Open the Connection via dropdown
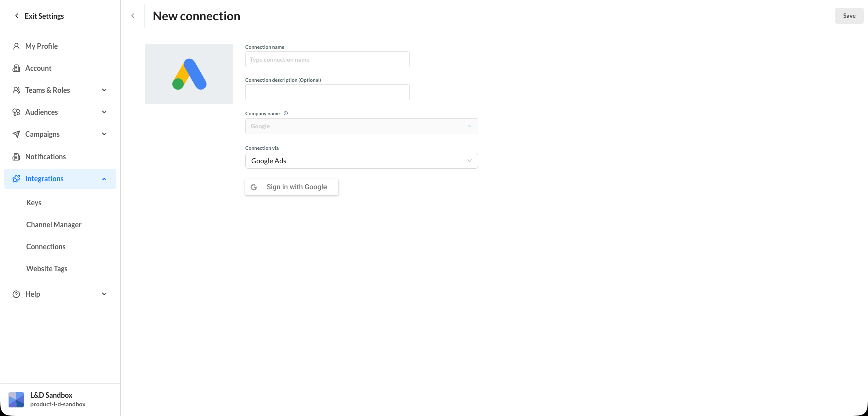Viewport: 868px width, 416px height. pyautogui.click(x=361, y=161)
